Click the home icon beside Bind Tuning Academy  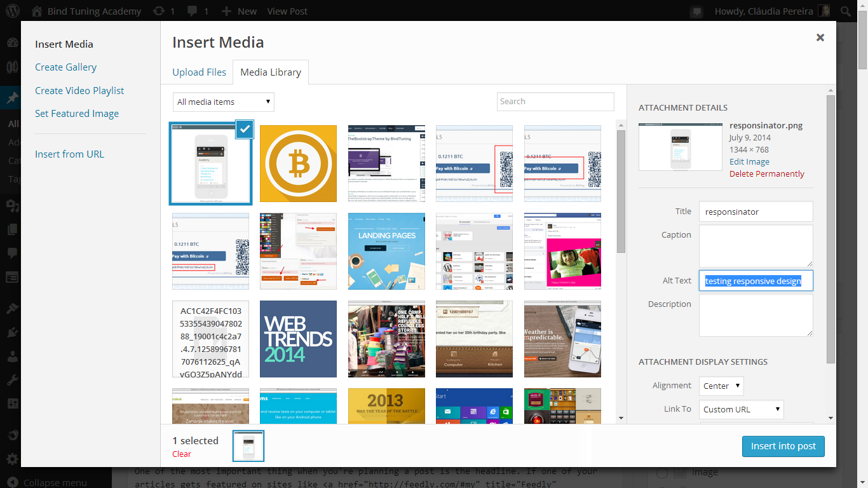click(37, 11)
